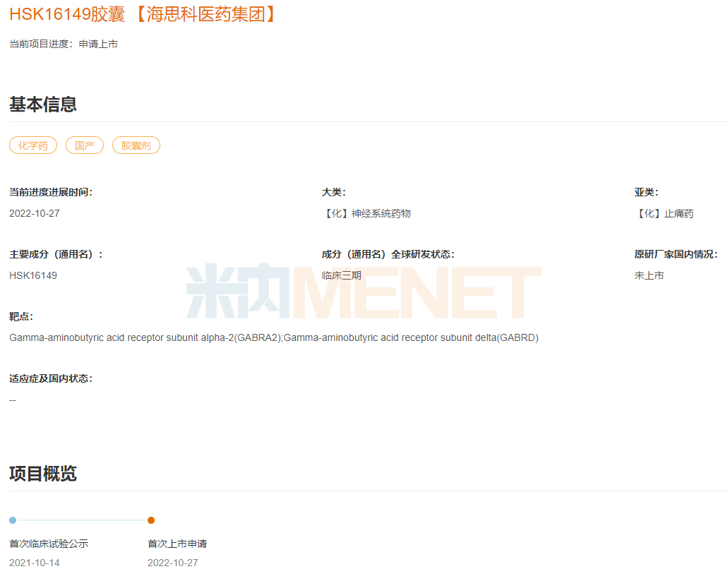Click the date 2021-10-14
The height and width of the screenshot is (581, 728).
[x=35, y=563]
